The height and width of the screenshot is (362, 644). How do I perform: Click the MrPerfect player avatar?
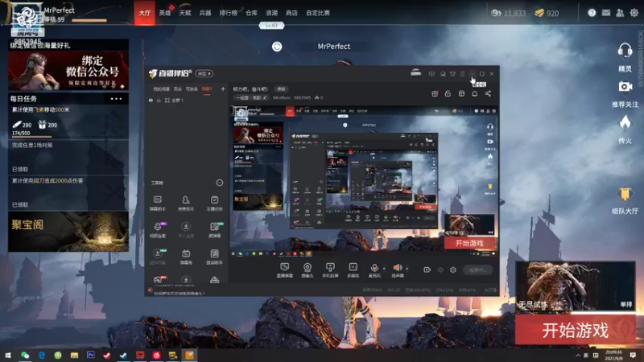(x=27, y=19)
